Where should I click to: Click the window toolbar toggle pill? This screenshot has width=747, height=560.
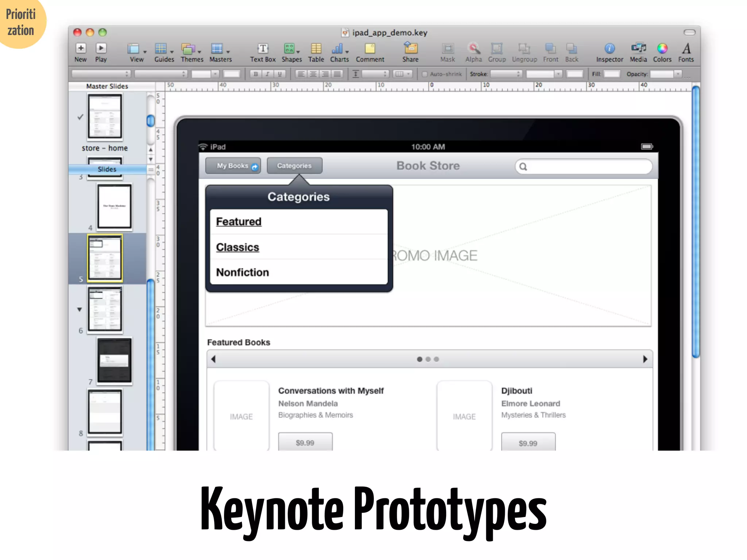click(x=689, y=32)
